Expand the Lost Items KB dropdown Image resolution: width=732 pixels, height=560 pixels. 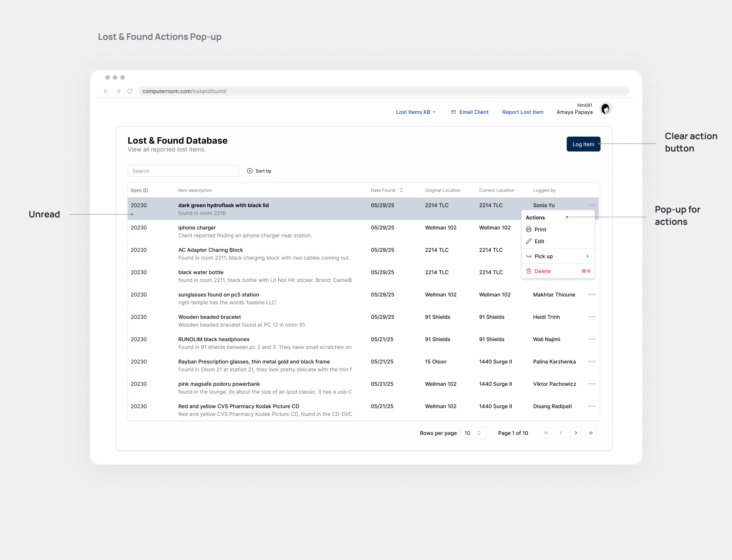[416, 112]
